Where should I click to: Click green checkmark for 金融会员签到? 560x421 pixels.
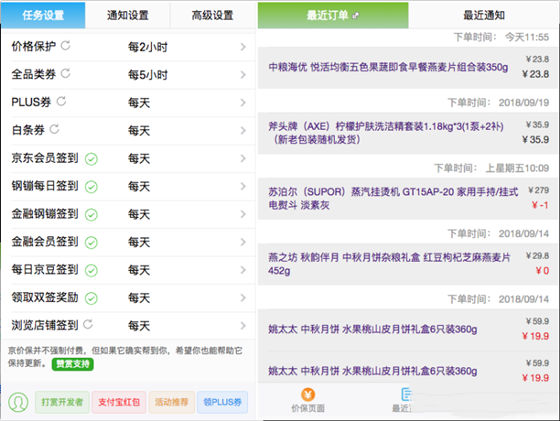pyautogui.click(x=91, y=242)
